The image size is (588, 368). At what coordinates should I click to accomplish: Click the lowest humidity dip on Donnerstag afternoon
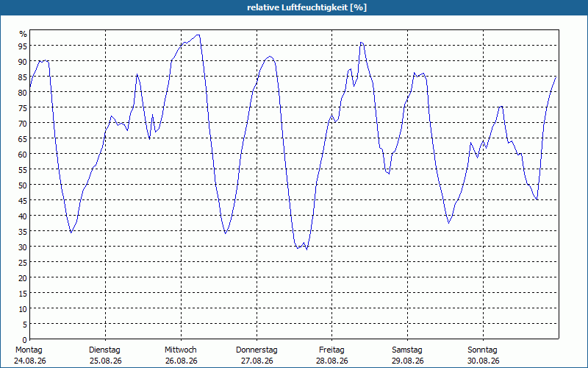coord(306,250)
